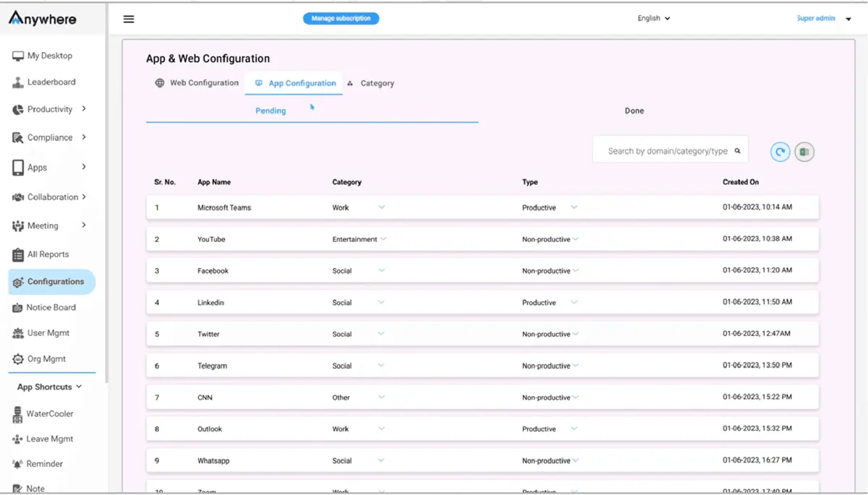
Task: Click the Apps phone icon
Action: tap(18, 168)
